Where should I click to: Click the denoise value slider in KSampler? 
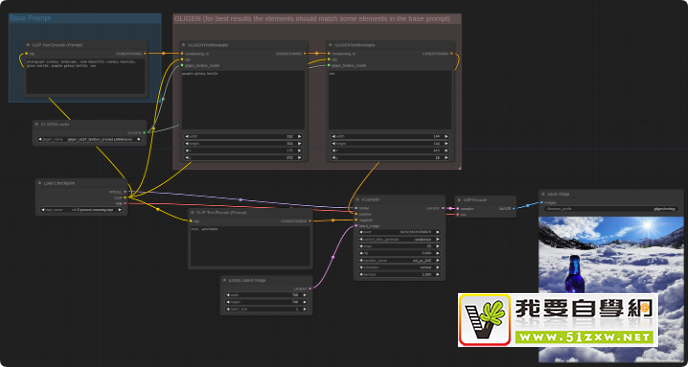(399, 274)
